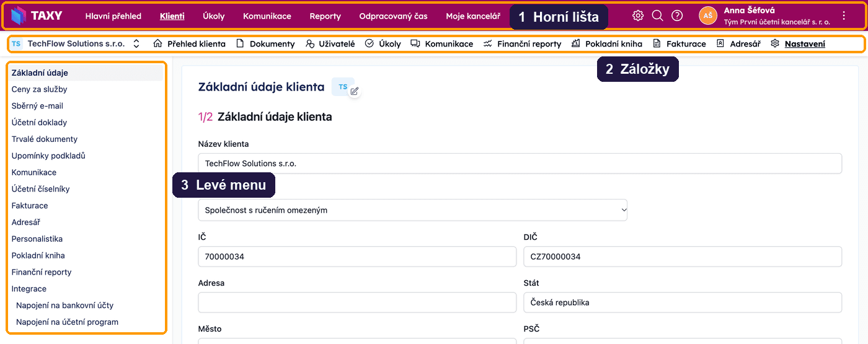The width and height of the screenshot is (868, 344).
Task: Switch to Fakturace tab
Action: pyautogui.click(x=680, y=44)
